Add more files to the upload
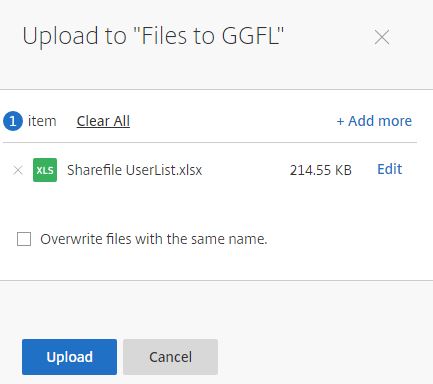The width and height of the screenshot is (433, 384). 374,121
